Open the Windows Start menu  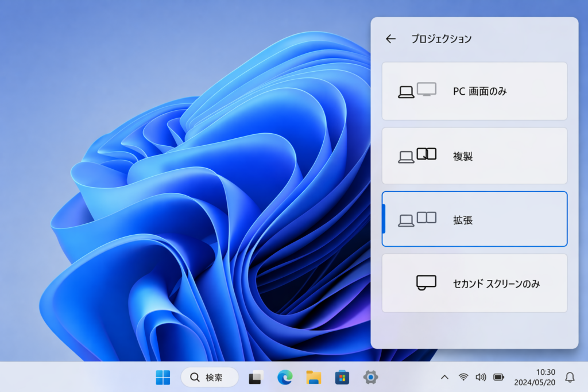[x=163, y=378]
